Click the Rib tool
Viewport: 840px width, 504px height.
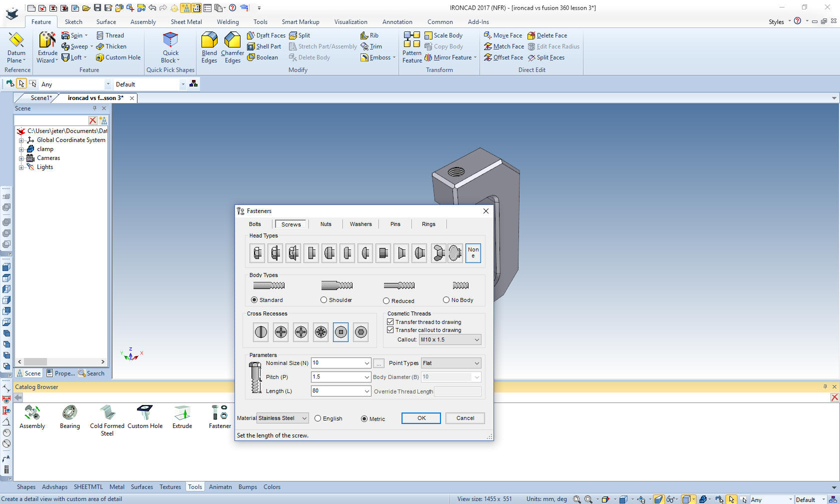[x=369, y=35]
